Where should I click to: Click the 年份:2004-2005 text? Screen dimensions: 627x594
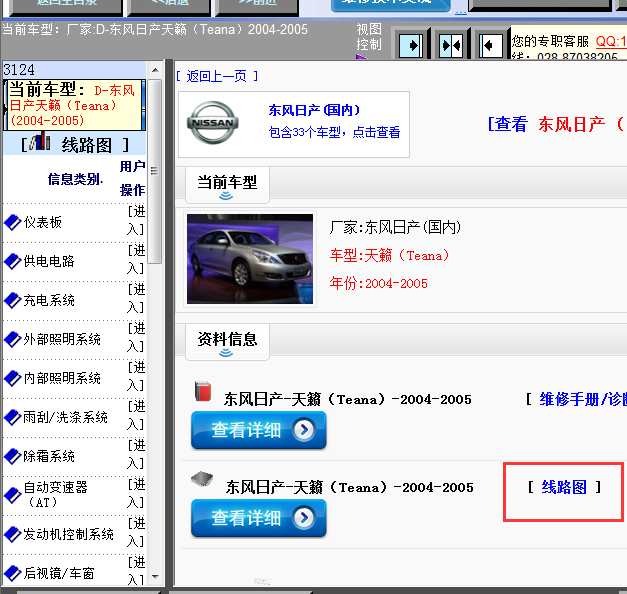[x=378, y=283]
